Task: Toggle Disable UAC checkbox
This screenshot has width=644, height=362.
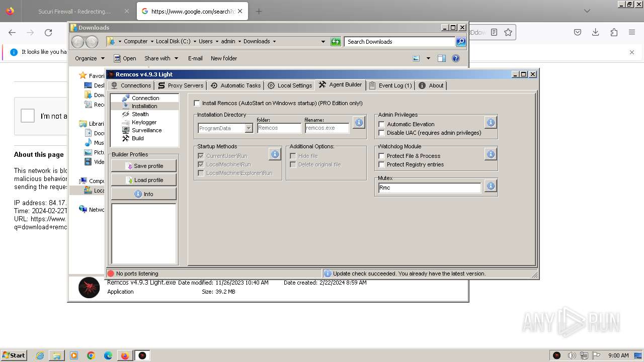Action: pos(381,133)
